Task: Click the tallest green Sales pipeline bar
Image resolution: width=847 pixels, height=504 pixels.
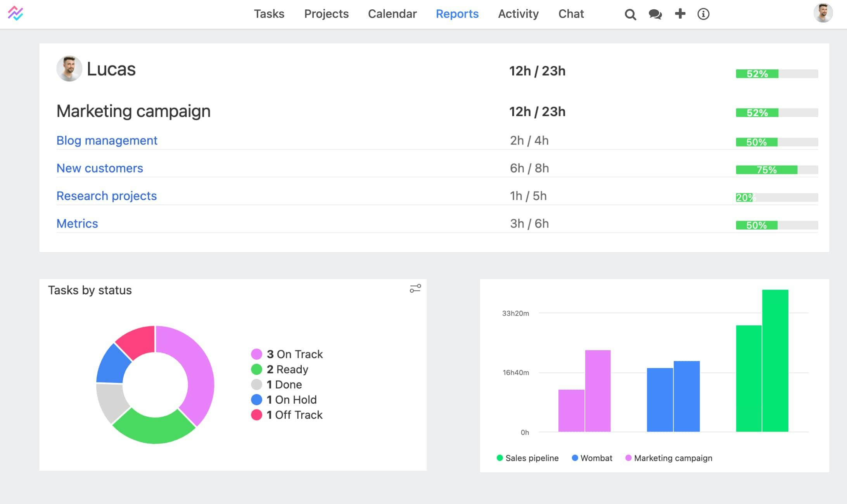Action: [x=775, y=361]
